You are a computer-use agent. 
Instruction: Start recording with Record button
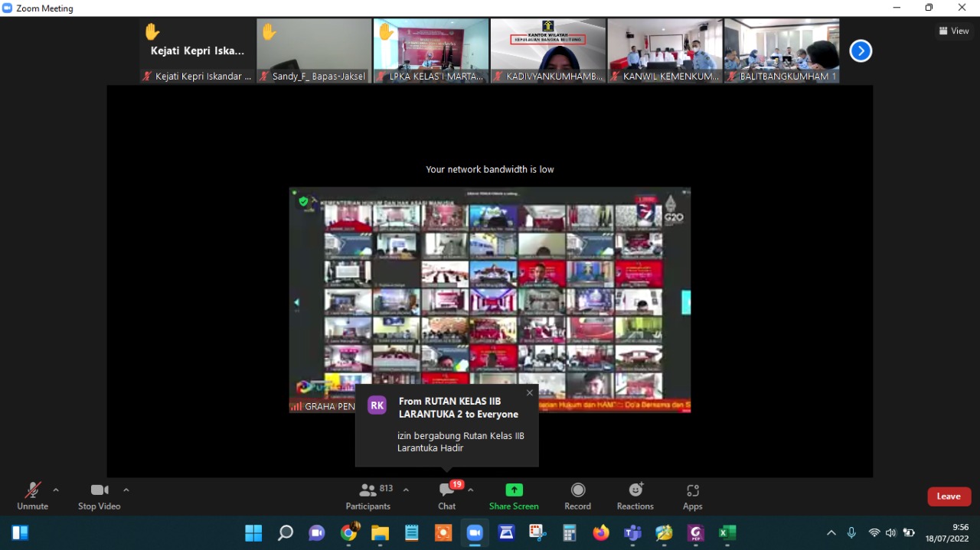[x=577, y=496]
